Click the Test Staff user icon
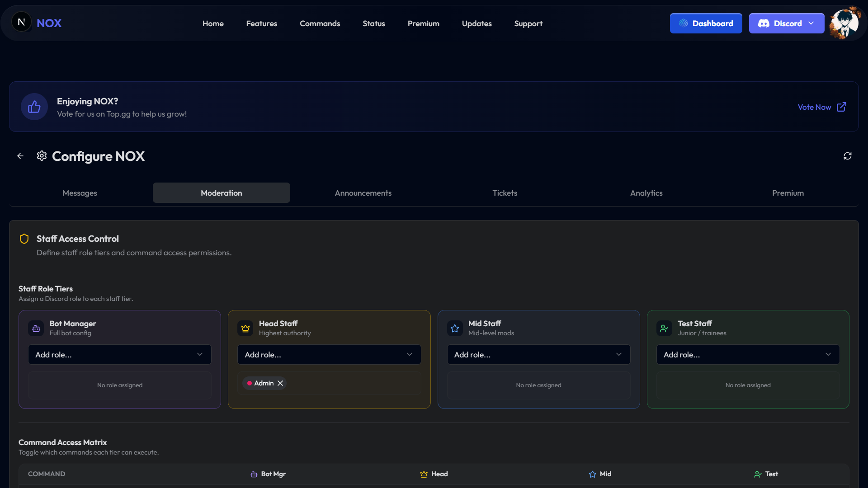The image size is (868, 488). (x=664, y=328)
